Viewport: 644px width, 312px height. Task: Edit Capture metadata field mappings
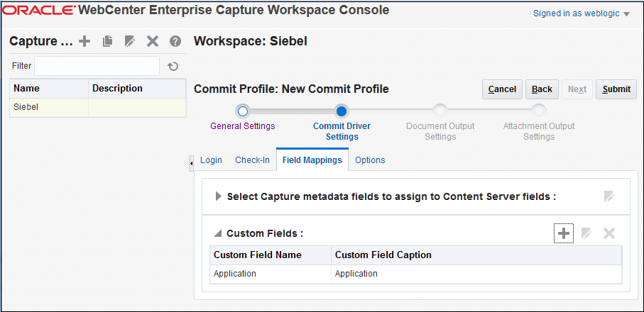click(608, 196)
